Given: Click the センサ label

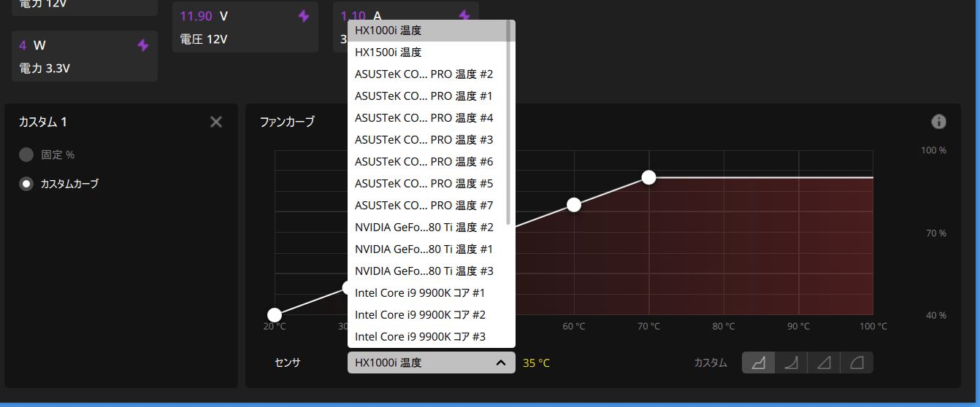Looking at the screenshot, I should click(x=287, y=363).
